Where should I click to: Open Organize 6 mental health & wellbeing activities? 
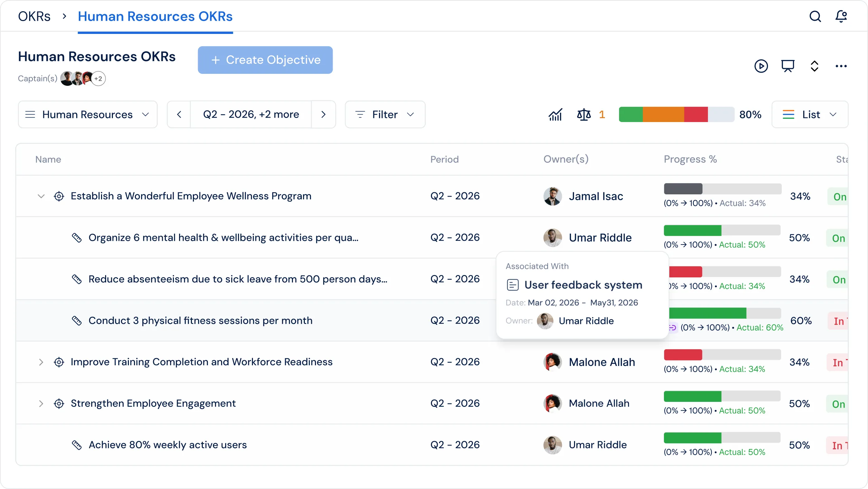223,238
